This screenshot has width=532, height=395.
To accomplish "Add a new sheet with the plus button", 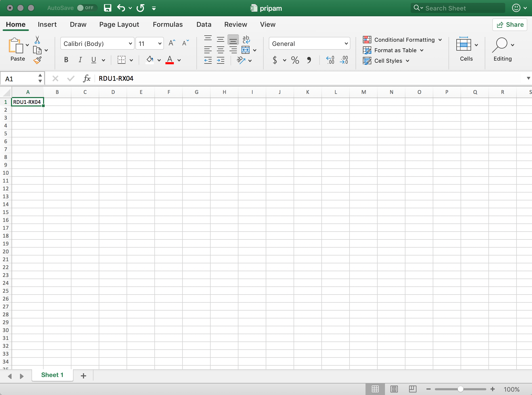I will (84, 376).
